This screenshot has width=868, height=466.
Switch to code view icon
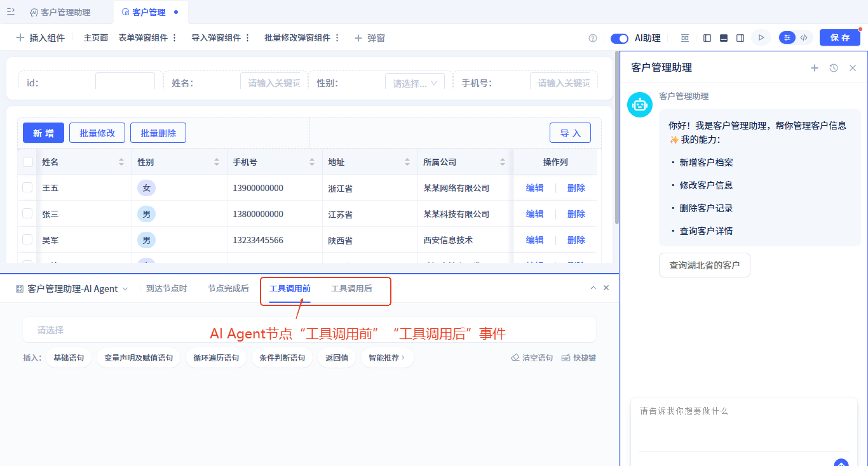[x=804, y=37]
